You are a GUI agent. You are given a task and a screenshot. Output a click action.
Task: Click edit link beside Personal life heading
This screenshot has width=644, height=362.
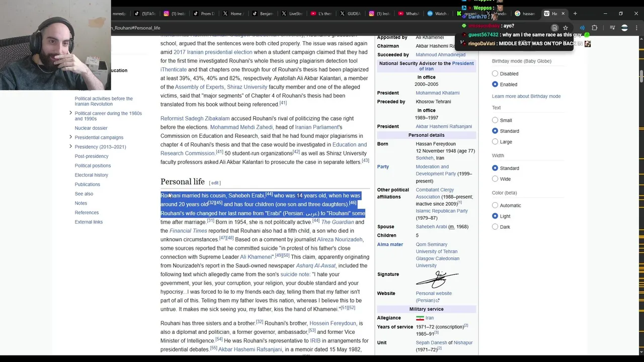(215, 183)
